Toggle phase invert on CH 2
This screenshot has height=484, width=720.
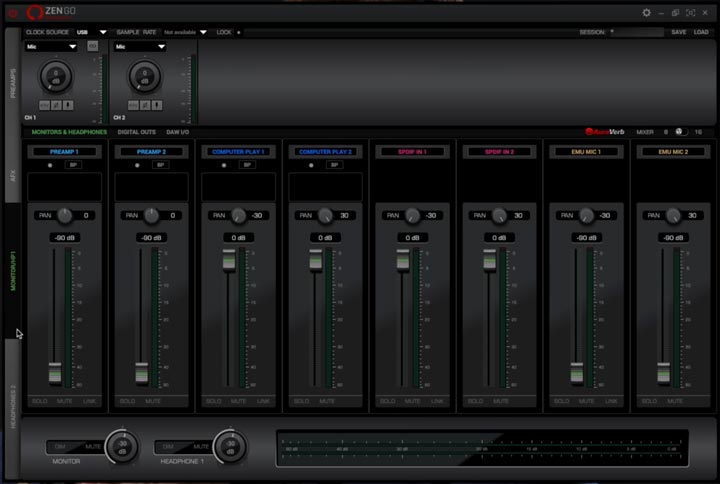145,105
